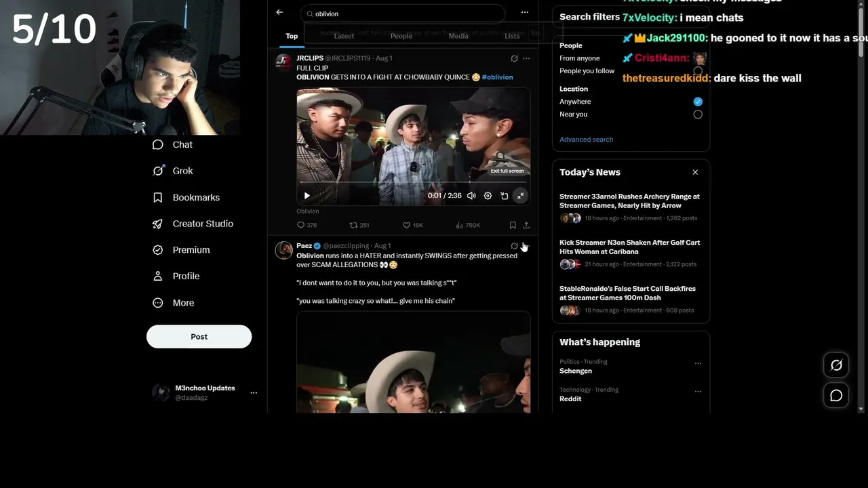Screen dimensions: 868x488
Task: Switch to the People tab
Action: [401, 36]
